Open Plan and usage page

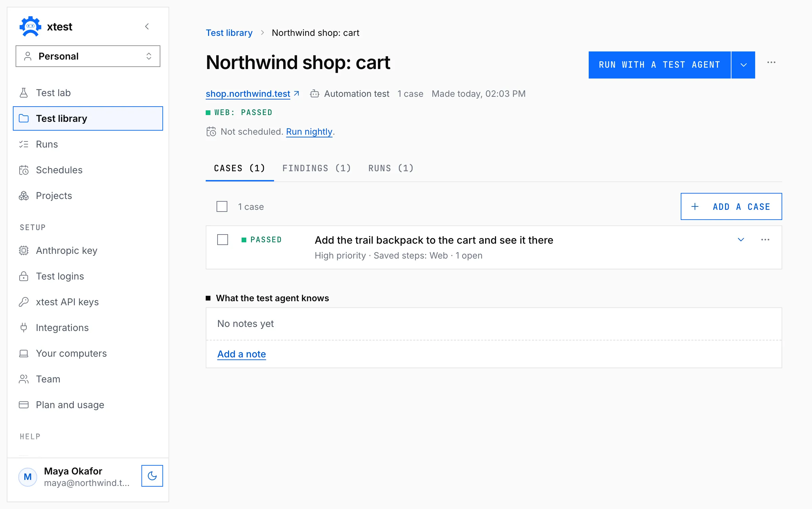88,405
